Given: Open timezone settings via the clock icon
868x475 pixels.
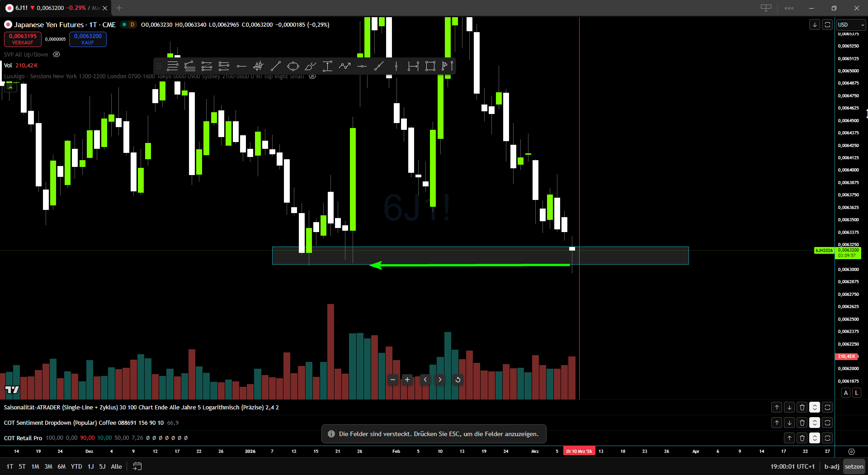Looking at the screenshot, I should click(x=852, y=451).
